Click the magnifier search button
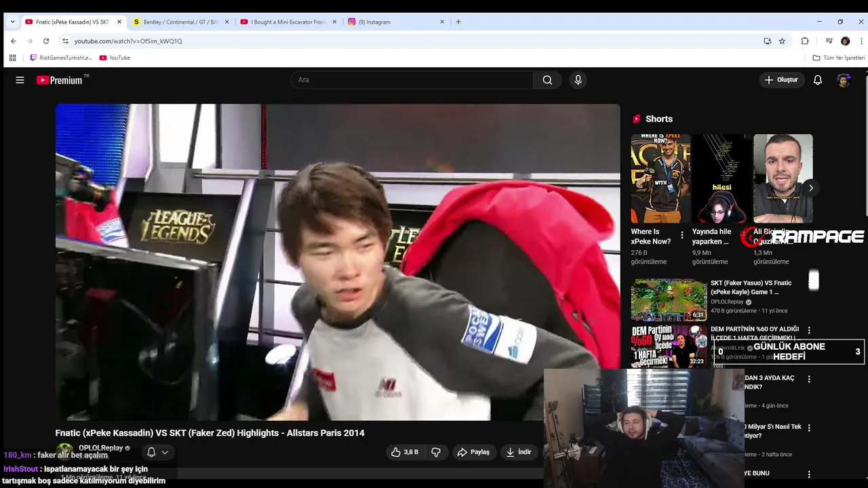Image resolution: width=868 pixels, height=488 pixels. click(x=547, y=80)
